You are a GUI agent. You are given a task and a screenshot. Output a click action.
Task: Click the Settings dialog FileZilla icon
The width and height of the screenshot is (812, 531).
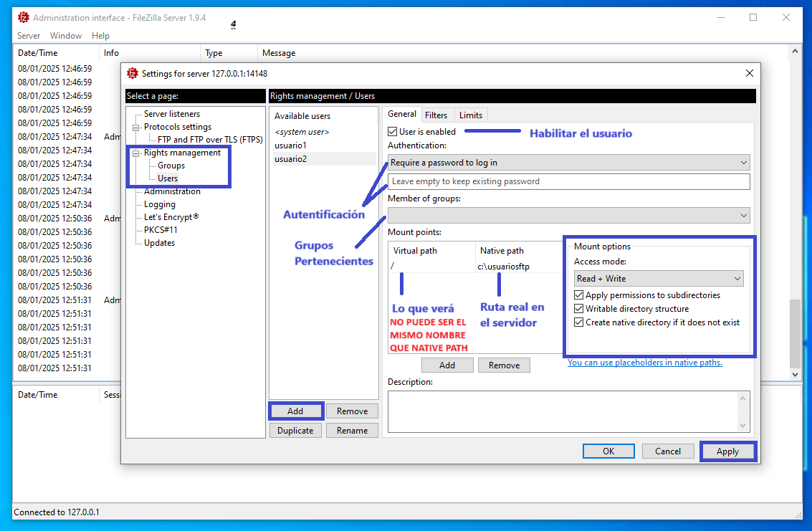pyautogui.click(x=132, y=73)
